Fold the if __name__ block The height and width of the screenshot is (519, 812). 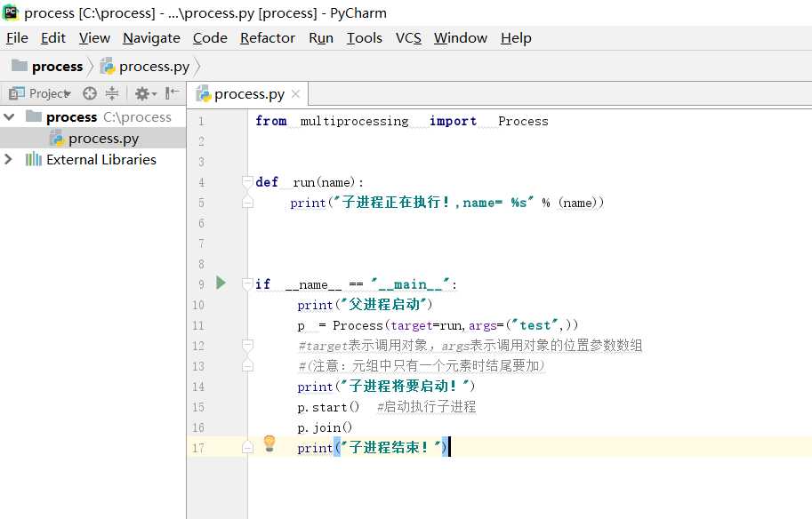pyautogui.click(x=247, y=283)
